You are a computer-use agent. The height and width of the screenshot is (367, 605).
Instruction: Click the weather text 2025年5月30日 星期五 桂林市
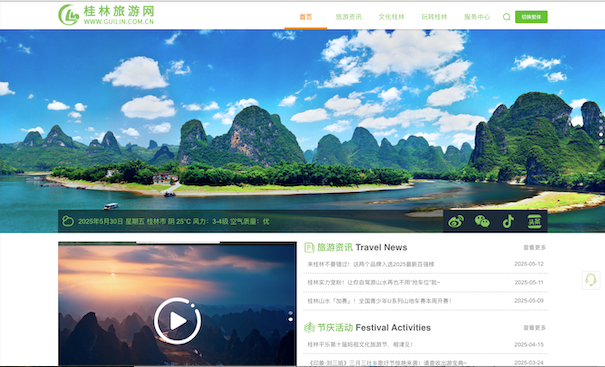click(x=174, y=222)
